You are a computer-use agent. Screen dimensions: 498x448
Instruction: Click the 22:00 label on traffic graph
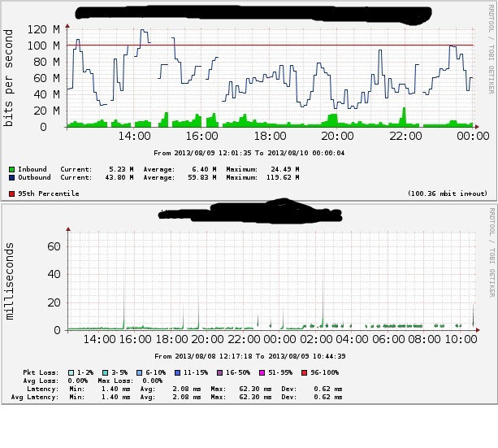405,137
